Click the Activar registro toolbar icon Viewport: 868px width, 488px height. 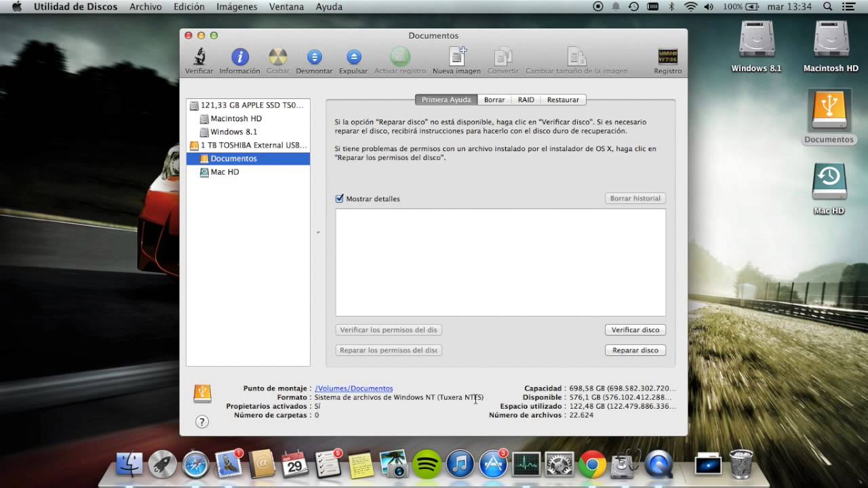coord(400,56)
